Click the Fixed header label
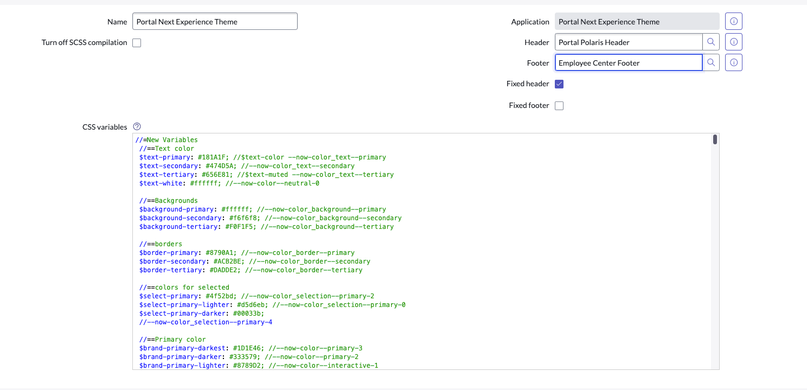 (x=528, y=84)
